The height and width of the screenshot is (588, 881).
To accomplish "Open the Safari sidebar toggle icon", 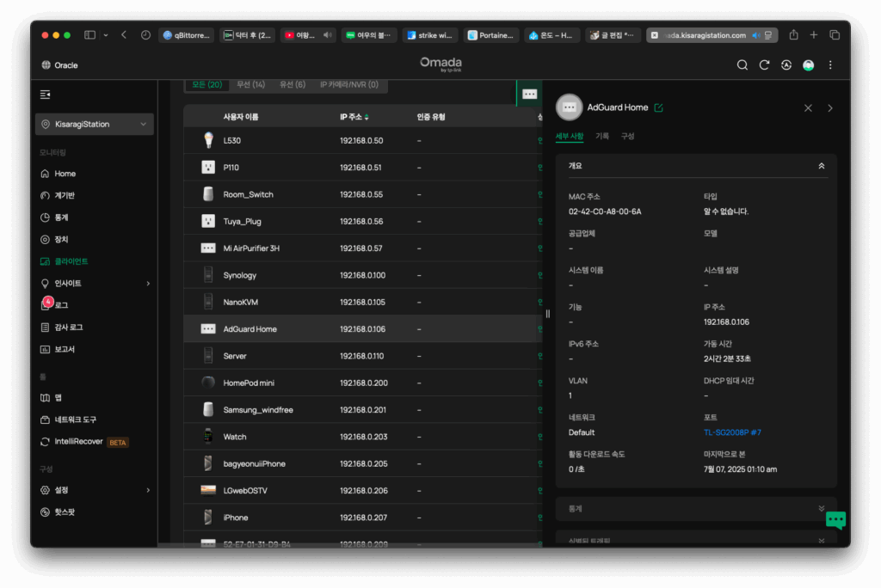I will pyautogui.click(x=89, y=35).
